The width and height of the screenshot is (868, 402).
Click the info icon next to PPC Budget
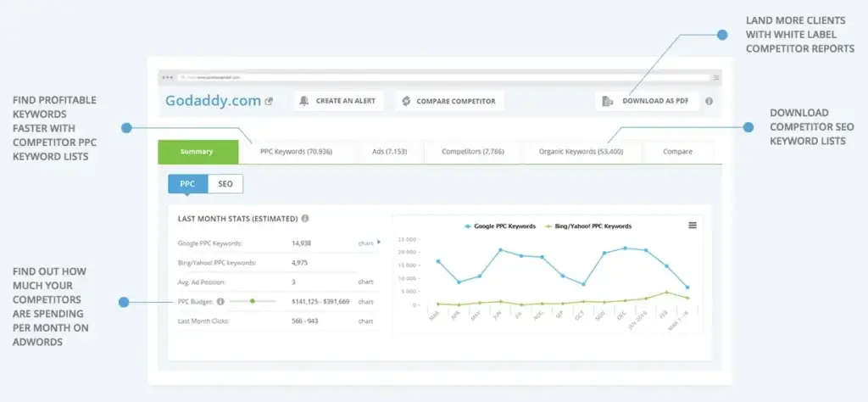coord(220,301)
